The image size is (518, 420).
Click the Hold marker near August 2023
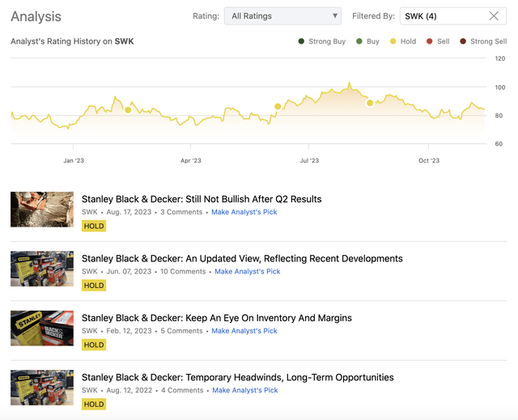pos(370,103)
